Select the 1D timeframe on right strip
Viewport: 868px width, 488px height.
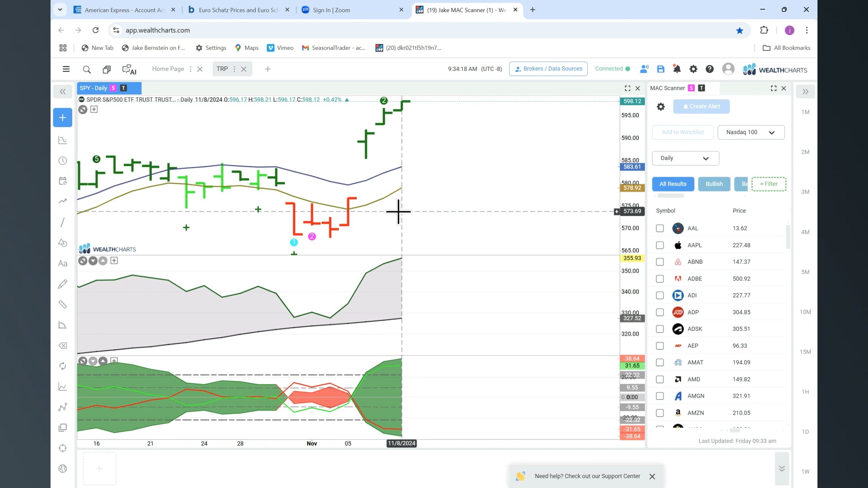805,432
